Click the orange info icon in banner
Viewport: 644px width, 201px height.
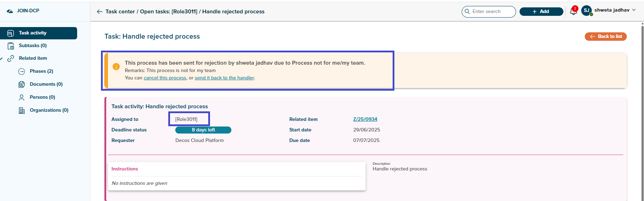point(116,66)
